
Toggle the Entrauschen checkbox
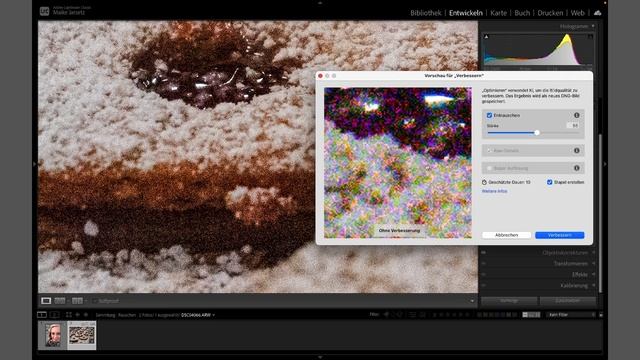[489, 116]
